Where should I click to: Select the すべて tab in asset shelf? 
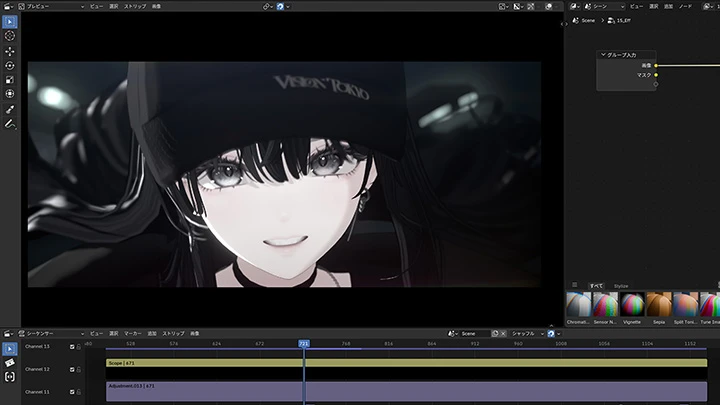click(x=596, y=286)
